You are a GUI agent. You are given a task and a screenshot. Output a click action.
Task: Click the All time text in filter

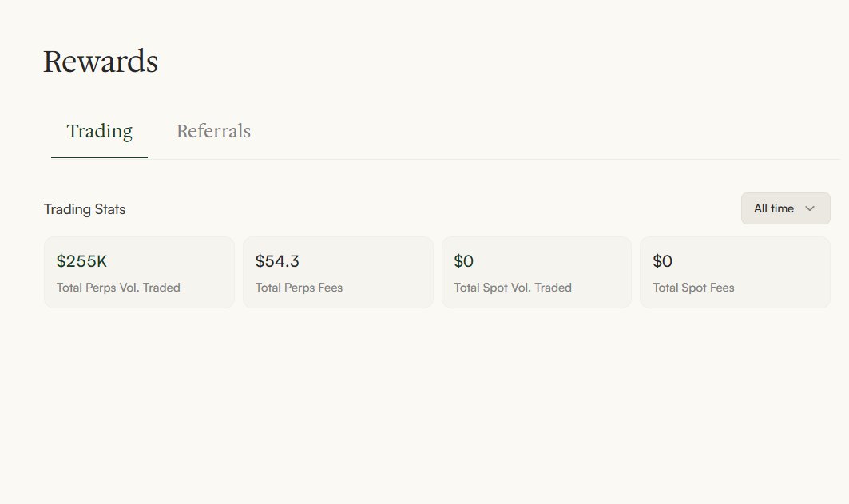click(x=774, y=208)
